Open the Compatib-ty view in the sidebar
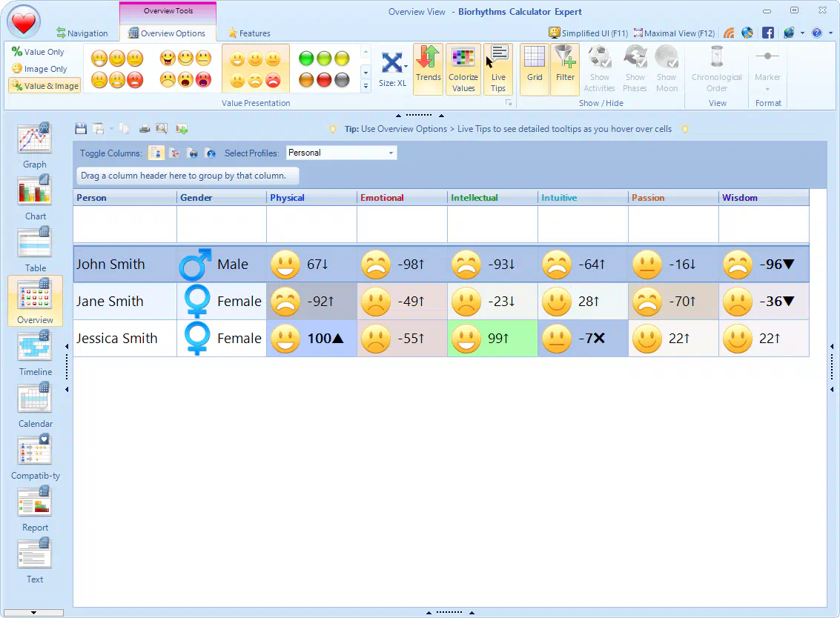840x618 pixels. 35,457
